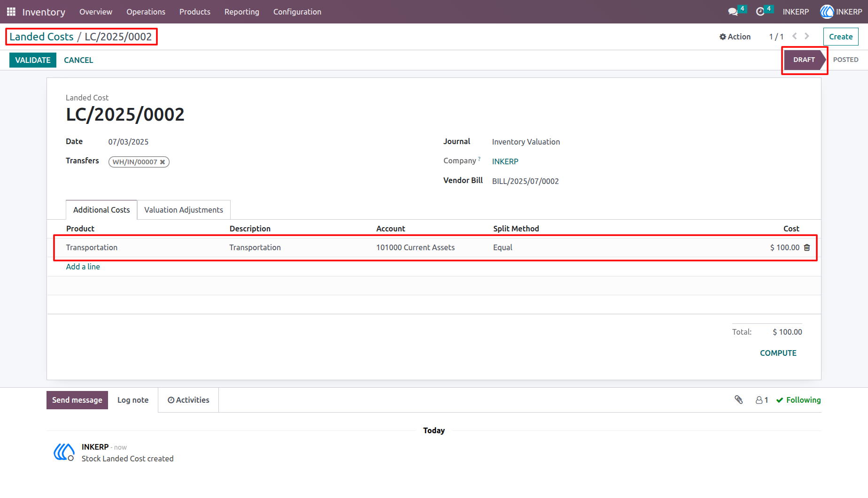Click the Inventory app title

coord(44,12)
